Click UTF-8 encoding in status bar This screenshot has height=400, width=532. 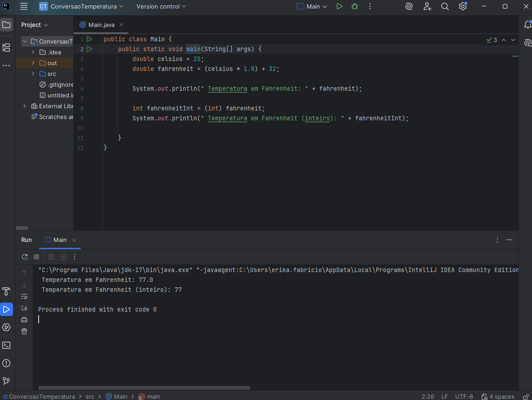tap(464, 396)
